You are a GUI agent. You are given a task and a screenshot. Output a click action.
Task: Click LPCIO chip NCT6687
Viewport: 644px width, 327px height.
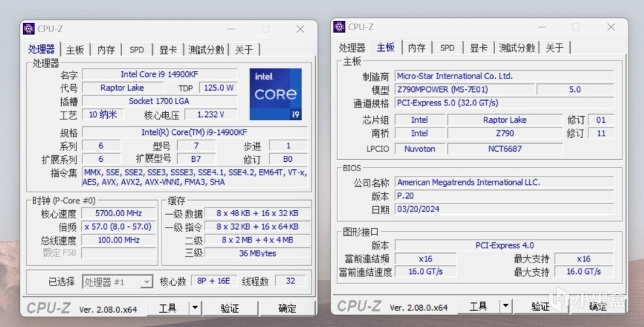coord(504,148)
